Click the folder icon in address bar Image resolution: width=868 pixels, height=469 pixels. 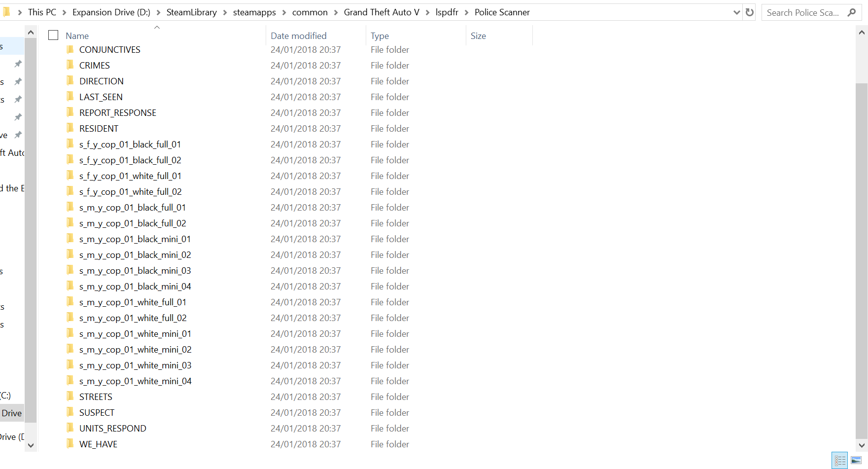(x=6, y=12)
